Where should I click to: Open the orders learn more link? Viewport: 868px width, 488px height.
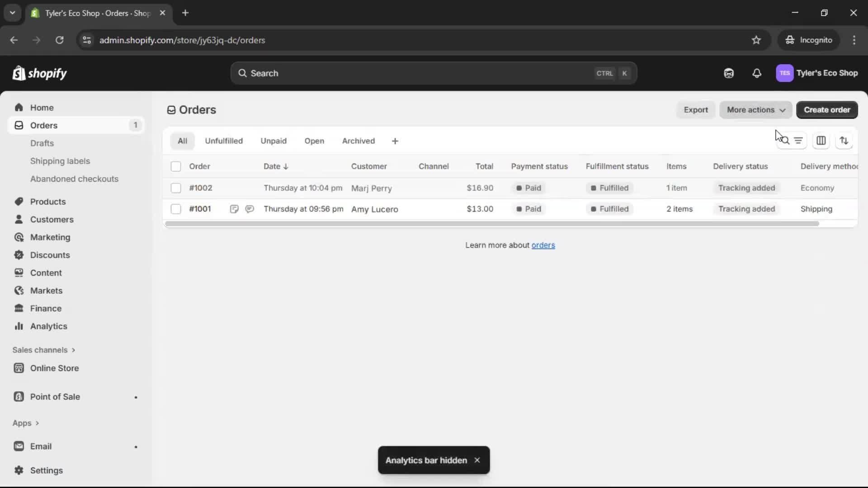point(543,245)
